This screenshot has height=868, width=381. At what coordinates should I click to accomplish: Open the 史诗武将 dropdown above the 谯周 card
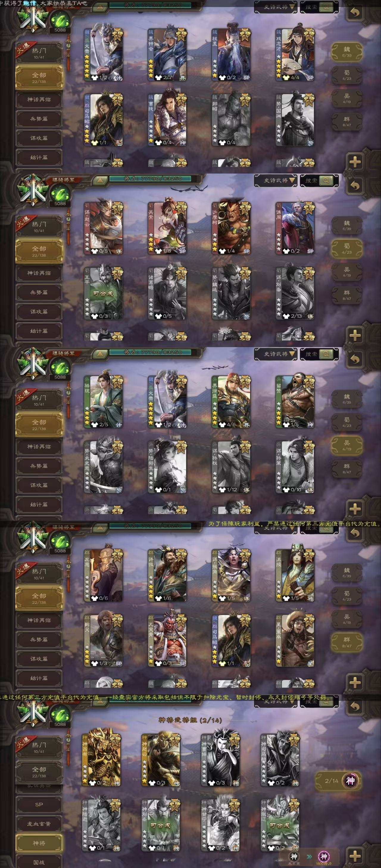pos(276,180)
